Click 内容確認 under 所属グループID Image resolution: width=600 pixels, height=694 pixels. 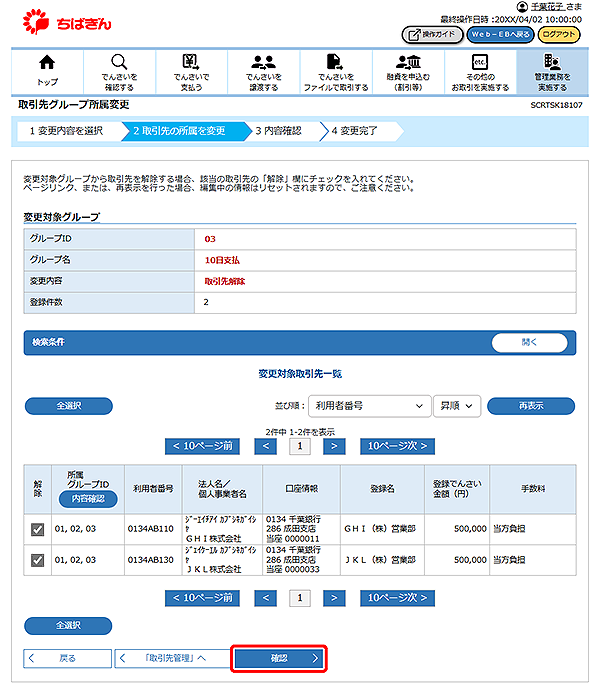(88, 497)
